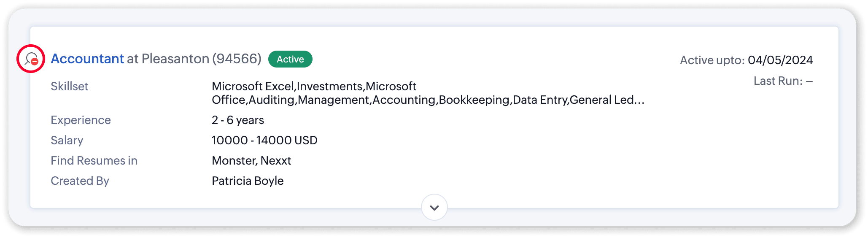Screen dimensions: 868x238
Task: Click the Patricia Boyle creator name
Action: coord(248,181)
